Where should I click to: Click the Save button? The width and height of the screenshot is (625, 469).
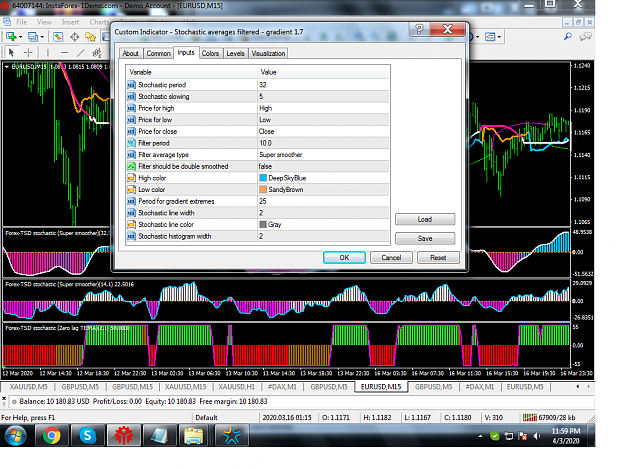pyautogui.click(x=425, y=238)
